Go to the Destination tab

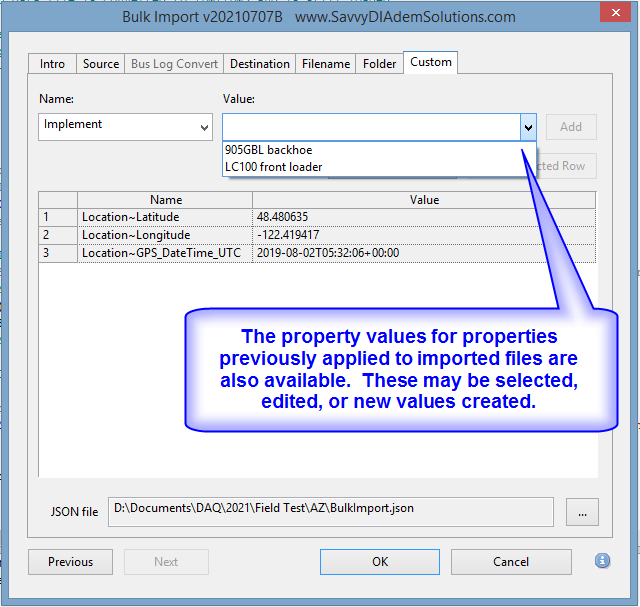click(x=259, y=64)
